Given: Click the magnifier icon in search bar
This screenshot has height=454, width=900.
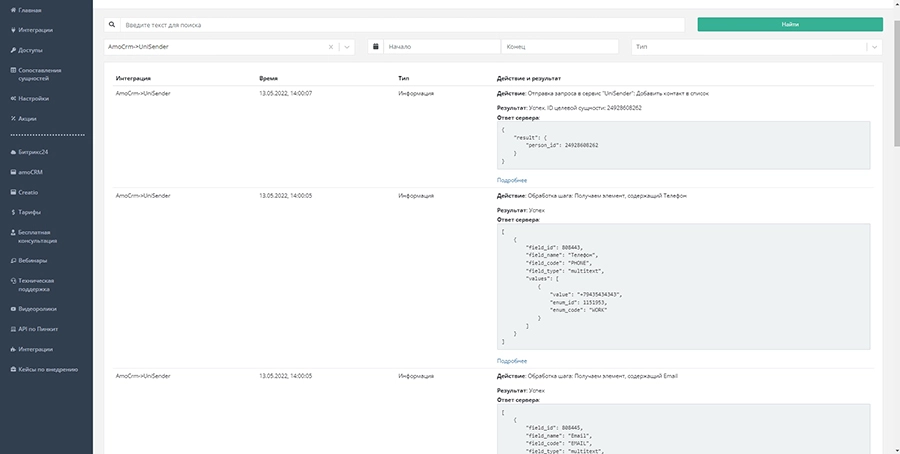Looking at the screenshot, I should point(112,24).
